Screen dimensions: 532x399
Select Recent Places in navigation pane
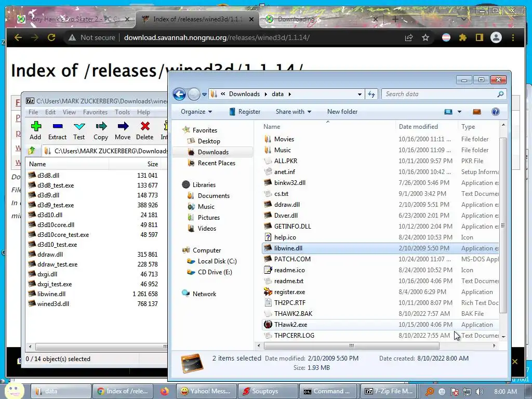pos(217,163)
